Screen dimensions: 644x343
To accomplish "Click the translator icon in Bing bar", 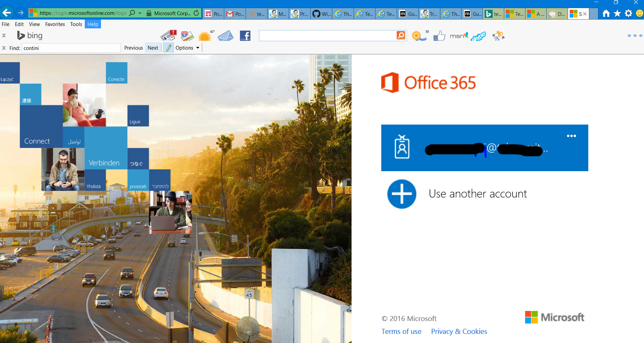I will (x=498, y=36).
